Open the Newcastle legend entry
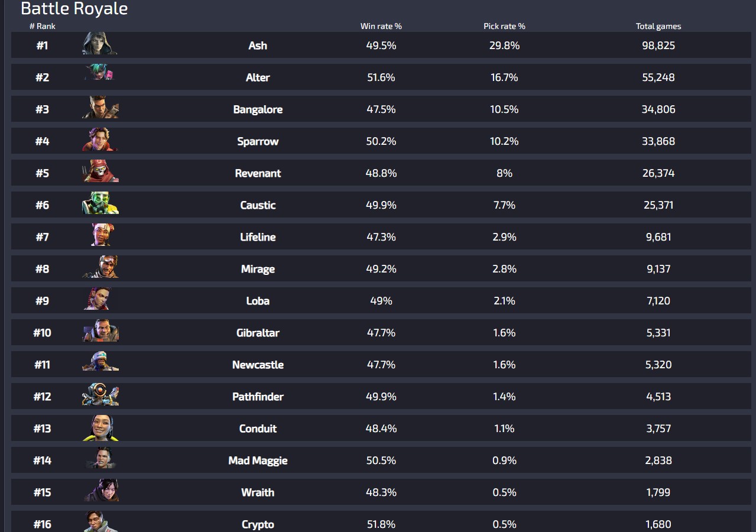 pos(258,365)
